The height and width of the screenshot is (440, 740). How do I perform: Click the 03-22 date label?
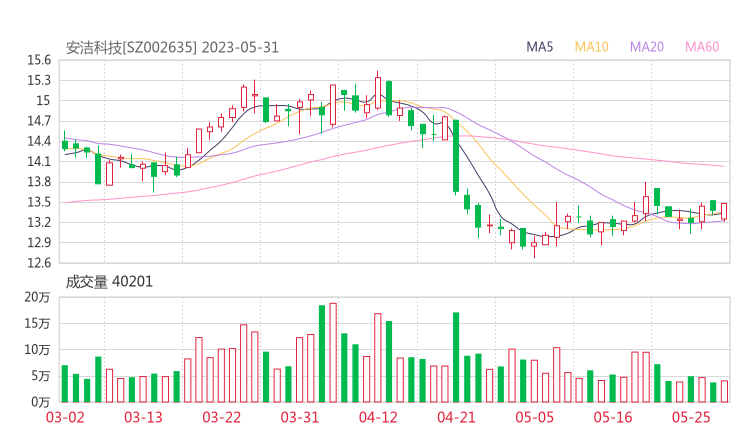click(x=221, y=417)
